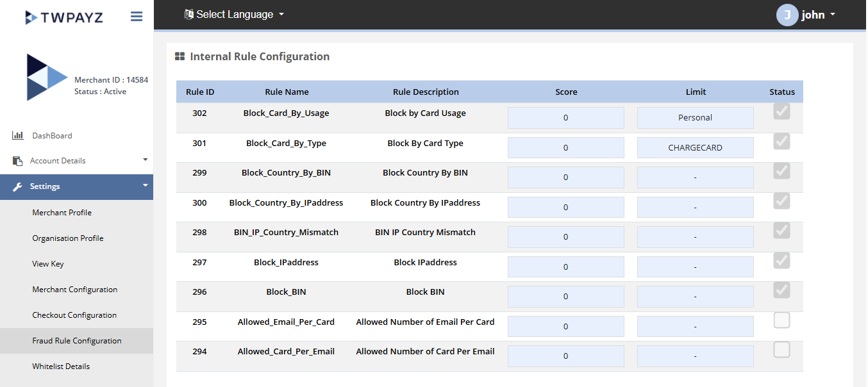Go to Whitelist Details
Viewport: 868px width, 387px height.
(x=61, y=366)
